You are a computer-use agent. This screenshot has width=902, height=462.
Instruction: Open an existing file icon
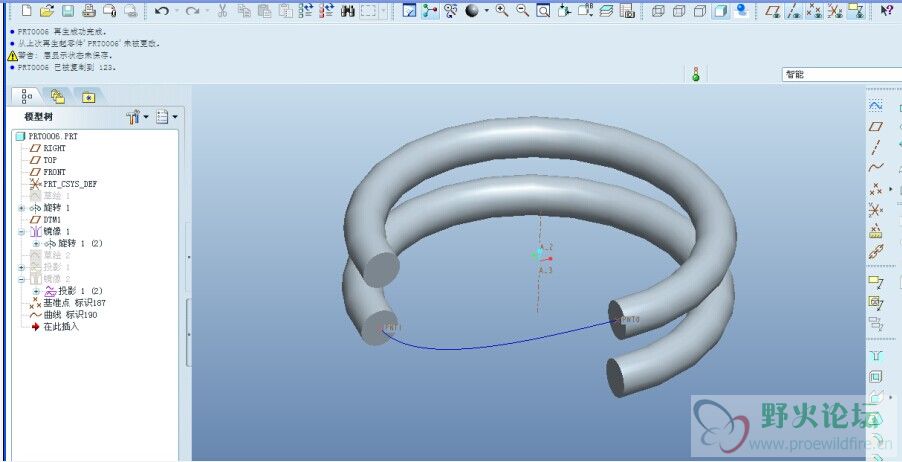[x=47, y=11]
